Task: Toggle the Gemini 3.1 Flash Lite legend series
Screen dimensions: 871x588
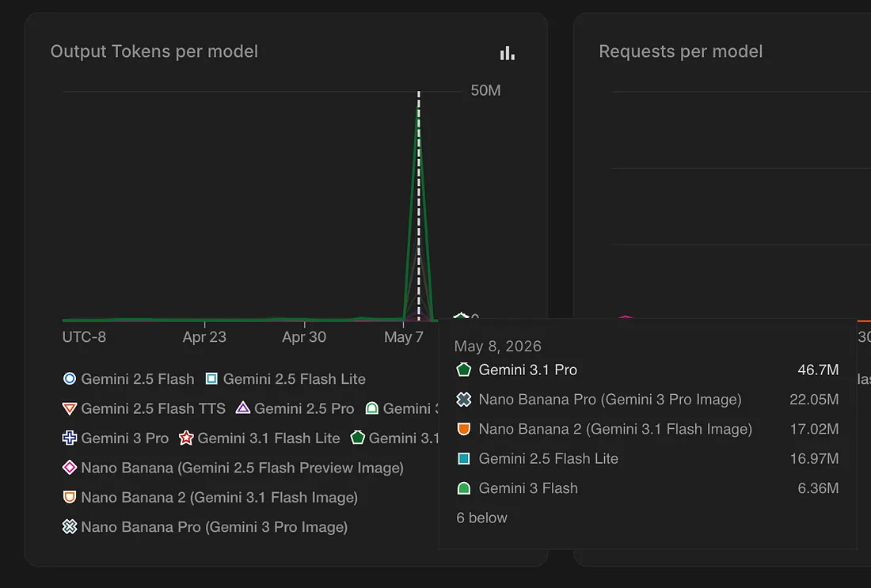Action: (x=260, y=438)
